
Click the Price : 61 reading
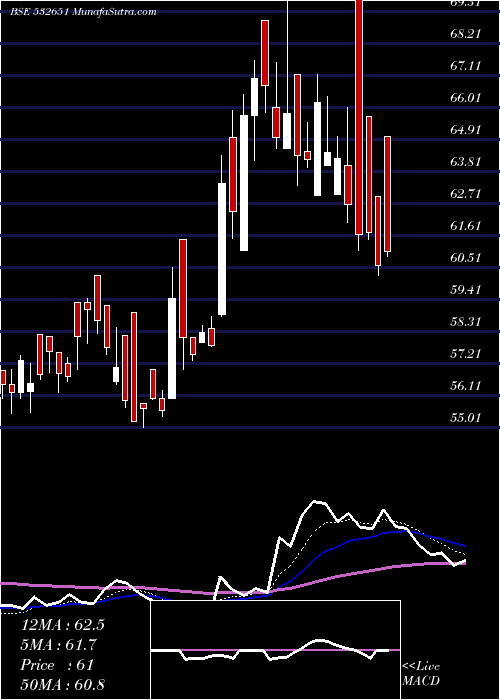click(x=57, y=665)
